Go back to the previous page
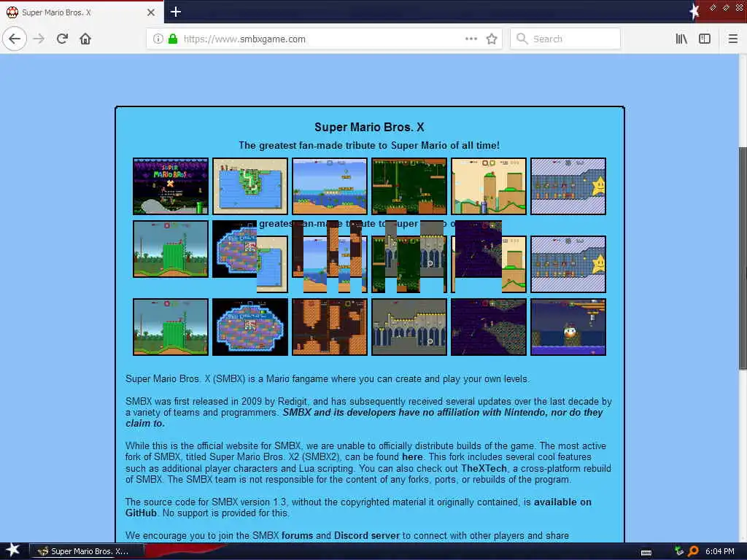Image resolution: width=747 pixels, height=560 pixels. tap(15, 39)
